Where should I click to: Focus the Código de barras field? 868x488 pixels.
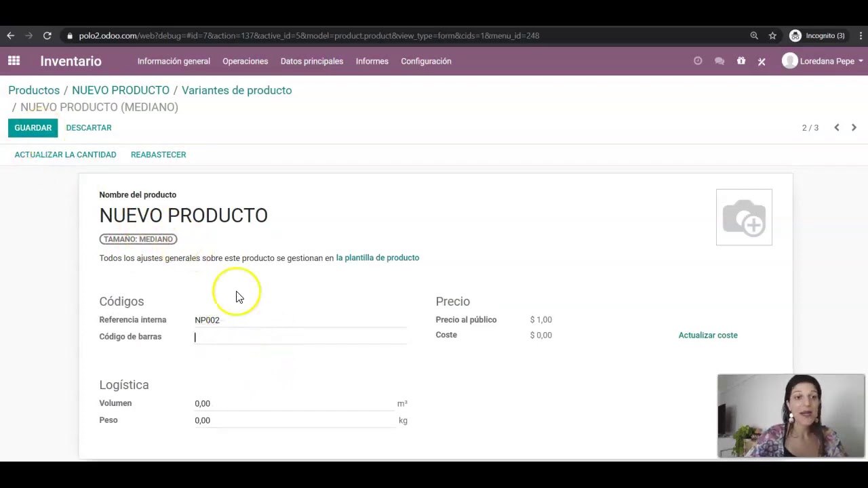coord(300,337)
